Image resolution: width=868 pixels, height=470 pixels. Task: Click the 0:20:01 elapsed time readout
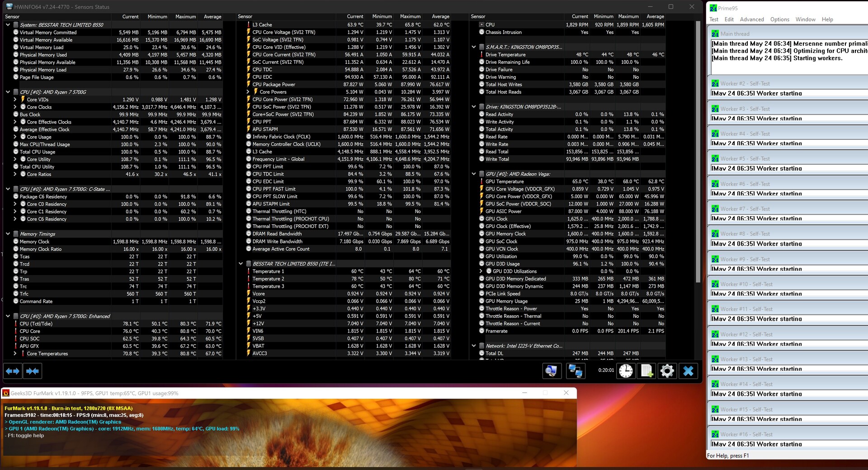tap(606, 370)
